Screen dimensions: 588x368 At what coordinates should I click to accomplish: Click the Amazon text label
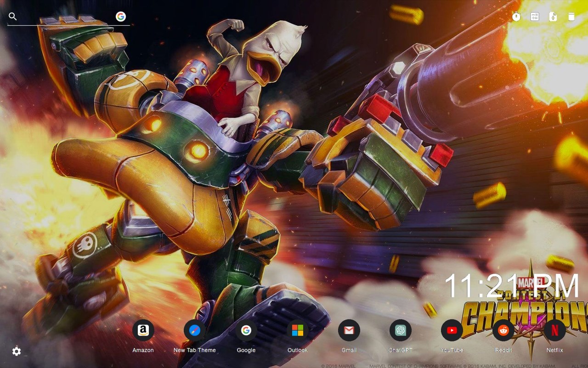coord(143,350)
